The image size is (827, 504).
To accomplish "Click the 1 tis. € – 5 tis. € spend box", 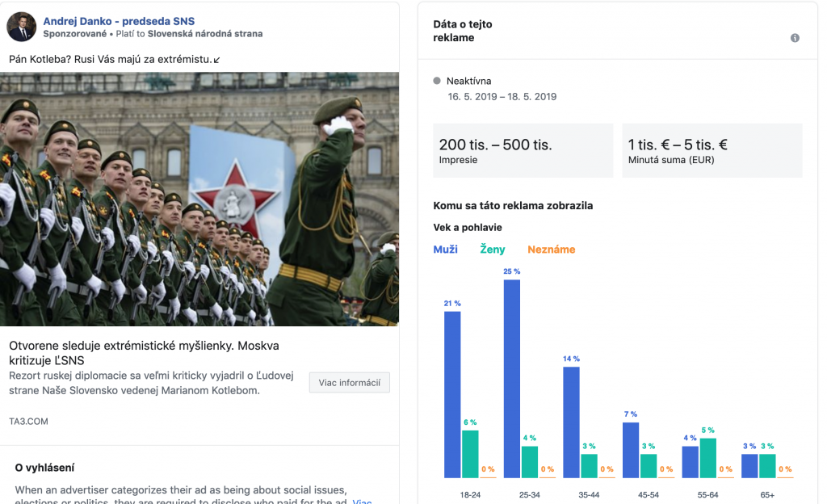I will pyautogui.click(x=712, y=150).
